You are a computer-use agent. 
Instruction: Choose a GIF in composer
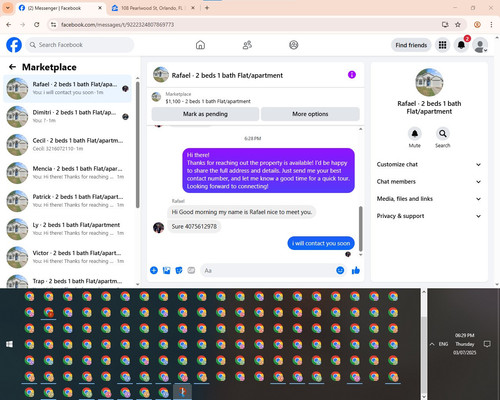pos(191,270)
